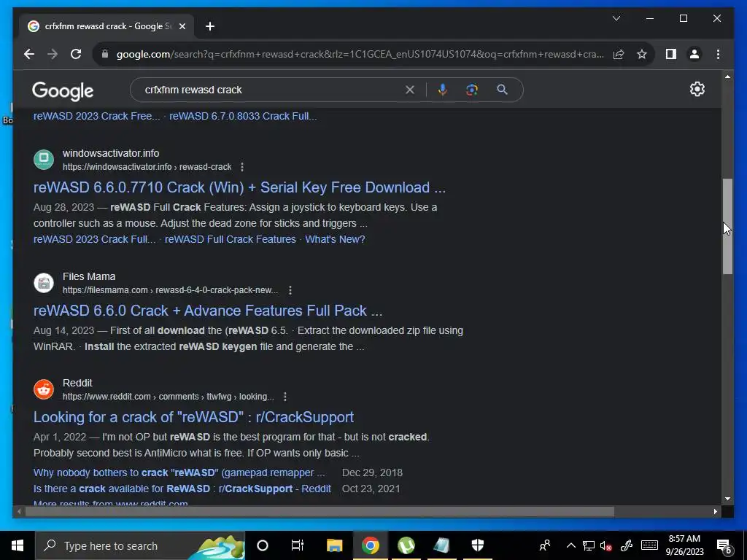747x560 pixels.
Task: Click the forward navigation arrow
Action: (53, 54)
